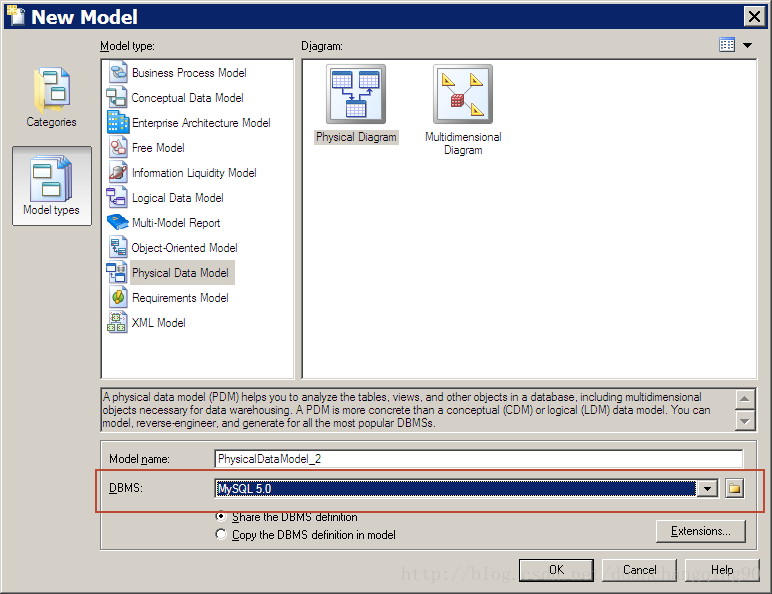The width and height of the screenshot is (772, 594).
Task: Click the Cancel button
Action: point(639,570)
